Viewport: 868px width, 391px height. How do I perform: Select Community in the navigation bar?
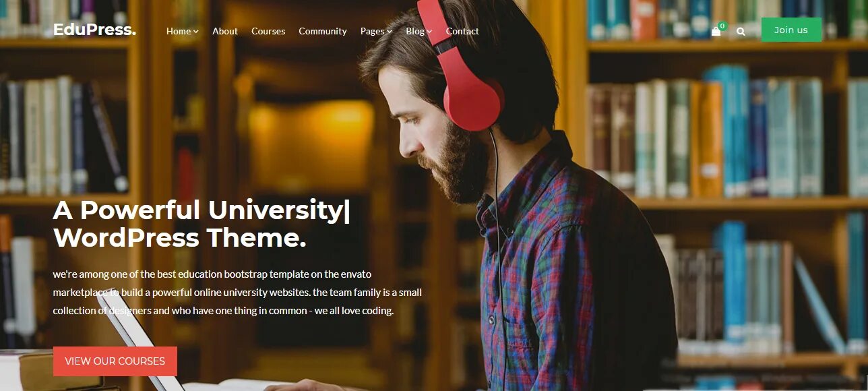pyautogui.click(x=323, y=31)
